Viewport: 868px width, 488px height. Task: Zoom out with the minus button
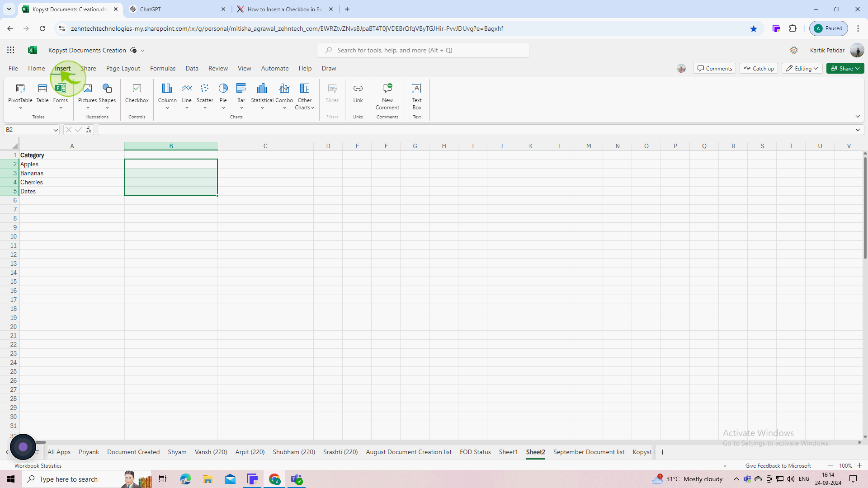point(830,465)
